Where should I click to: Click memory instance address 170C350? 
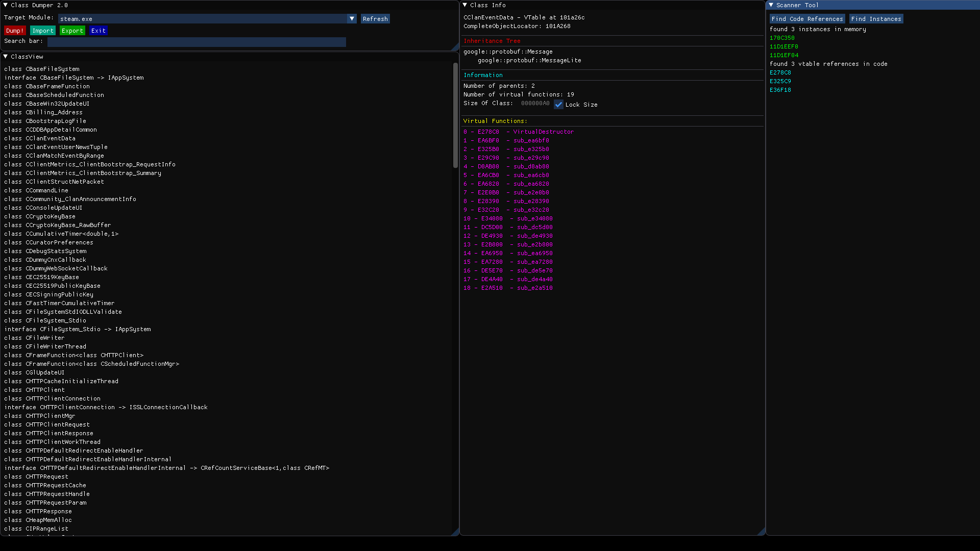tap(782, 38)
